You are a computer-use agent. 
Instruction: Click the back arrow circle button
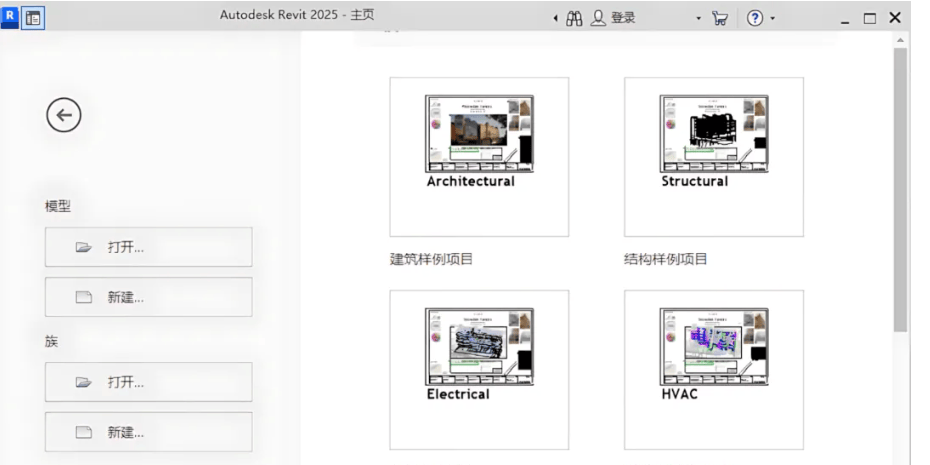(x=64, y=115)
